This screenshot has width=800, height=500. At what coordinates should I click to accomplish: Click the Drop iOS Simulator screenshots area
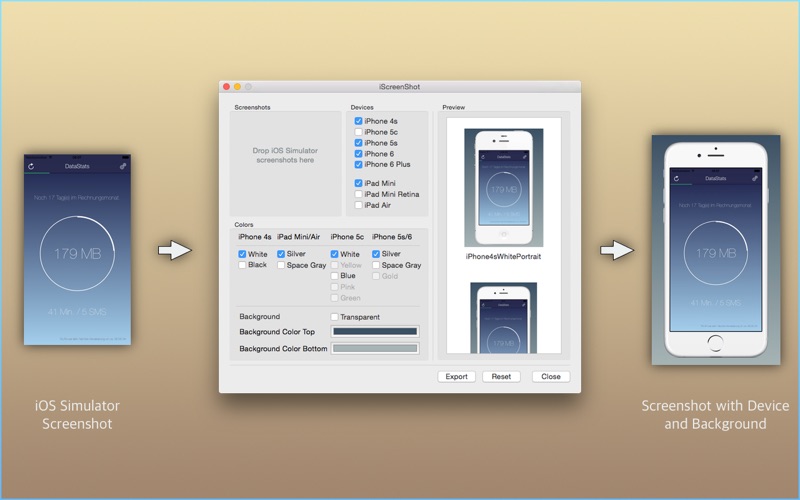285,163
